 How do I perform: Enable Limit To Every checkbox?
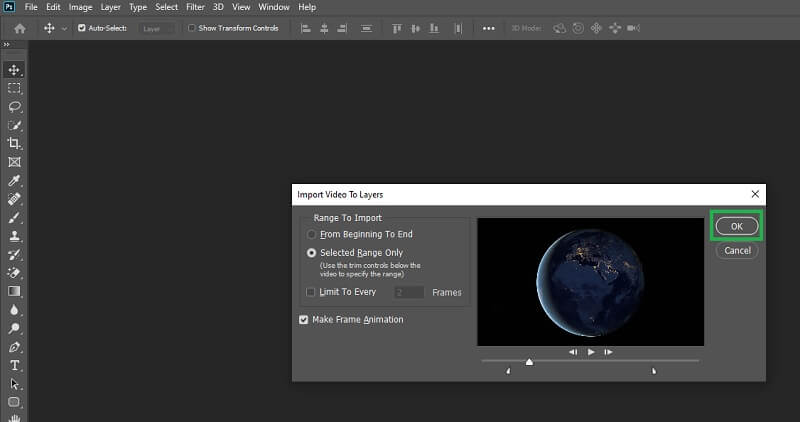tap(310, 292)
